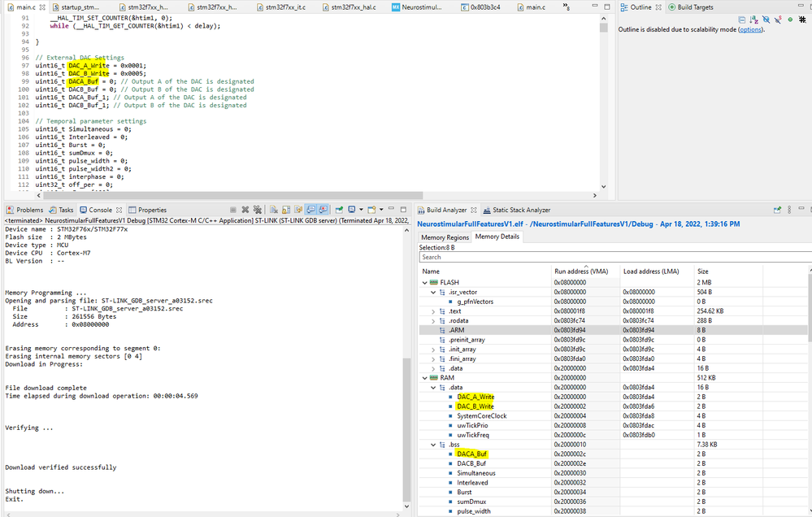Collapse .isr_vector section under FLASH

pos(433,292)
